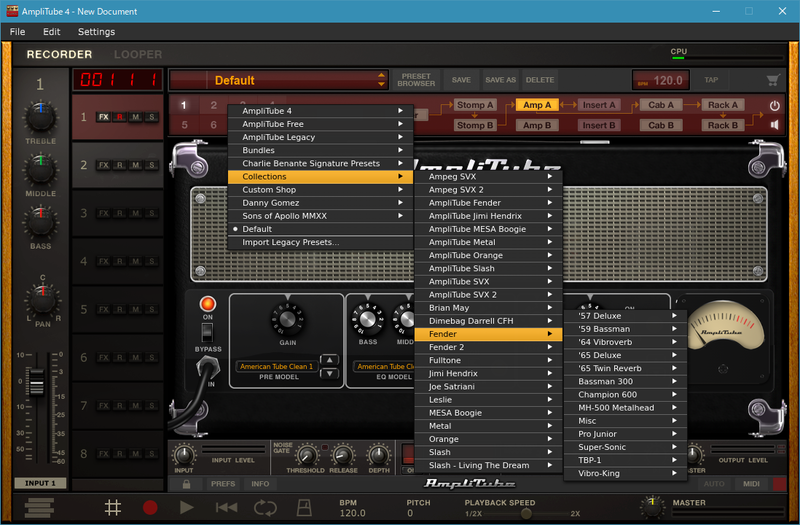Viewport: 800px width, 525px height.
Task: Click the INFO button
Action: [260, 484]
